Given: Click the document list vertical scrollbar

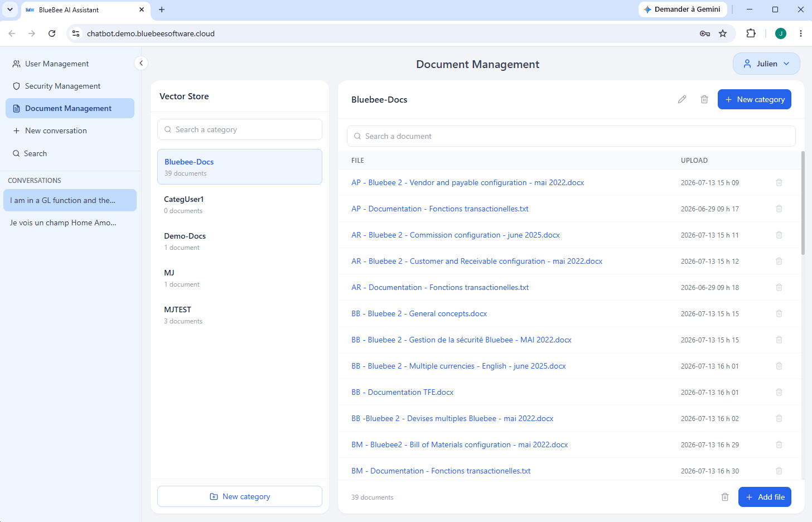Looking at the screenshot, I should click(803, 202).
